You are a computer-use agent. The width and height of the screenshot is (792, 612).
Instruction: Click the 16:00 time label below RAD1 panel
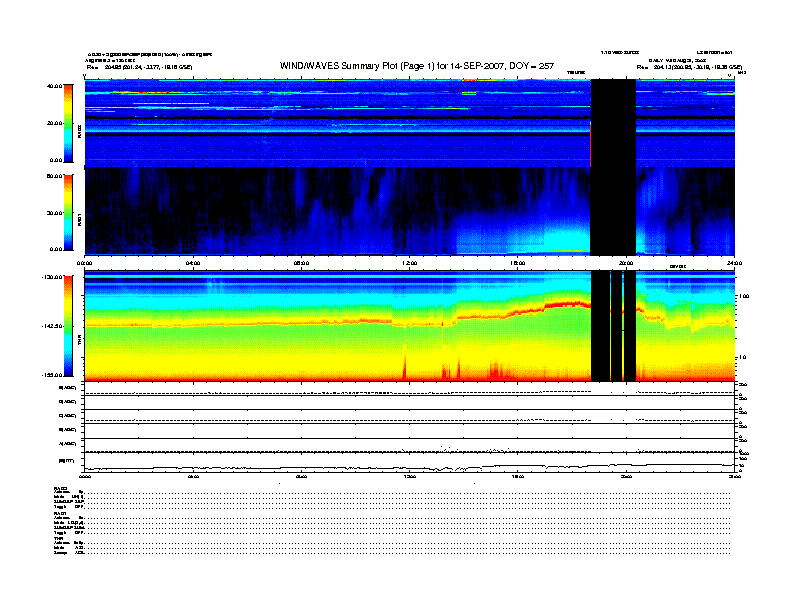(x=517, y=263)
